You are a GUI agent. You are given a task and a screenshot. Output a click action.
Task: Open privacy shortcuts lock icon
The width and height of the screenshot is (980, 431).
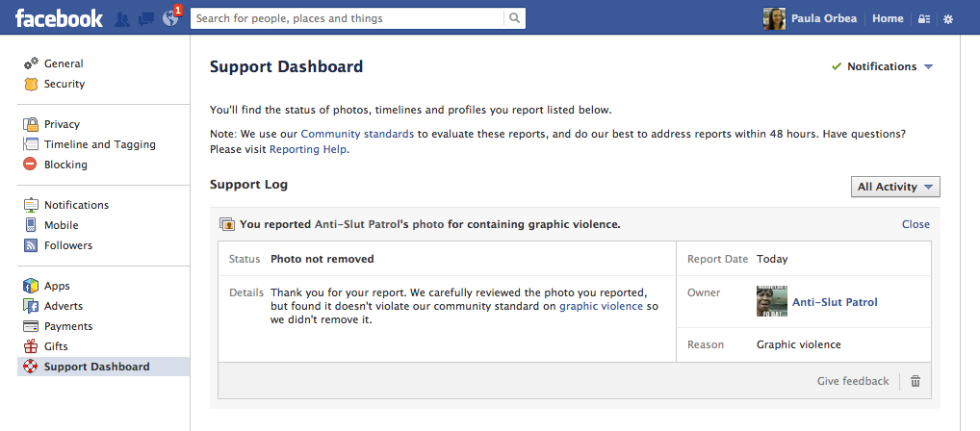(x=924, y=18)
